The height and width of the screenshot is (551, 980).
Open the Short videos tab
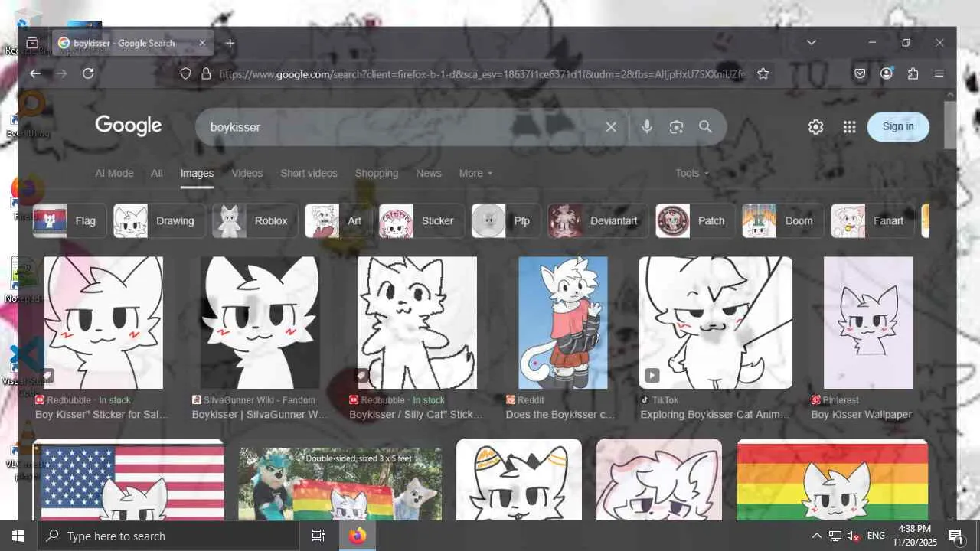point(309,173)
